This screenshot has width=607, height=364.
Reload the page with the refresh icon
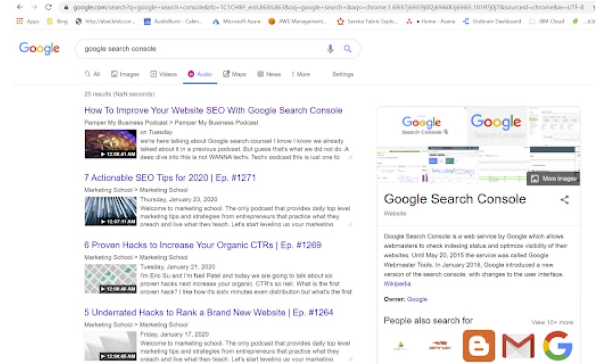tap(49, 7)
